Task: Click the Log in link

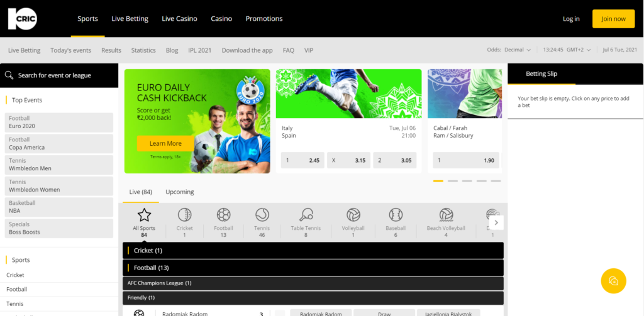Action: (571, 19)
